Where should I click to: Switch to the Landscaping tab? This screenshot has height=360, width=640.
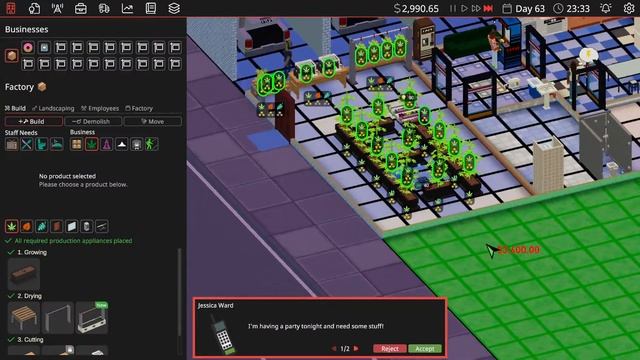[53, 108]
